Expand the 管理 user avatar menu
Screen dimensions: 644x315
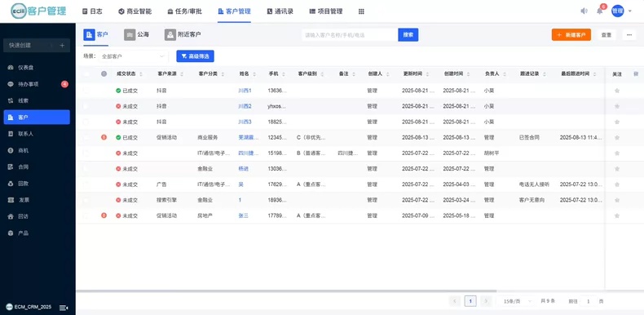[621, 11]
